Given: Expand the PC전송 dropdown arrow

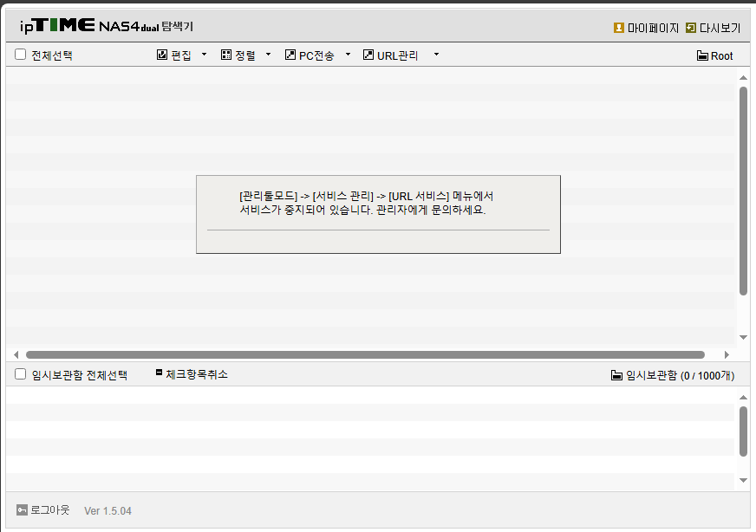Looking at the screenshot, I should (x=348, y=55).
